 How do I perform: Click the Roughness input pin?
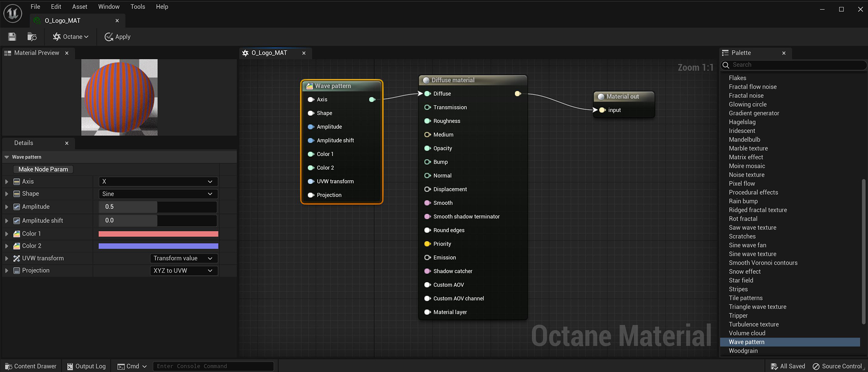pyautogui.click(x=427, y=121)
